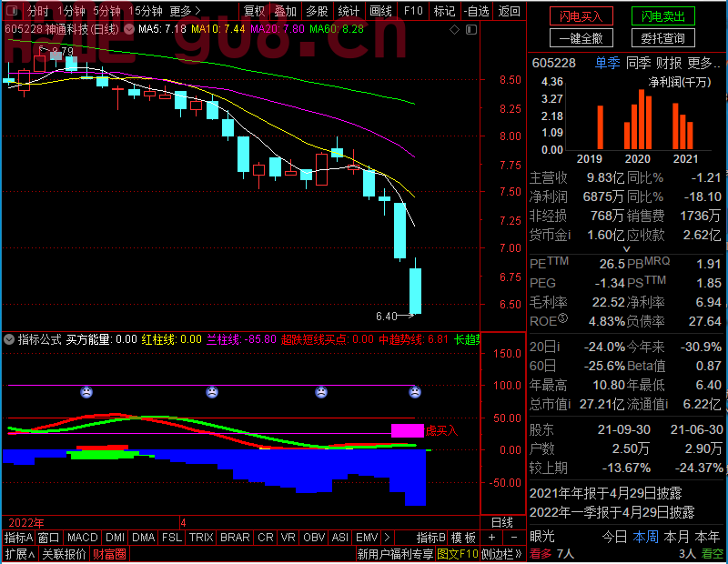Switch to 5分钟 chart period
The width and height of the screenshot is (728, 564).
pos(106,11)
